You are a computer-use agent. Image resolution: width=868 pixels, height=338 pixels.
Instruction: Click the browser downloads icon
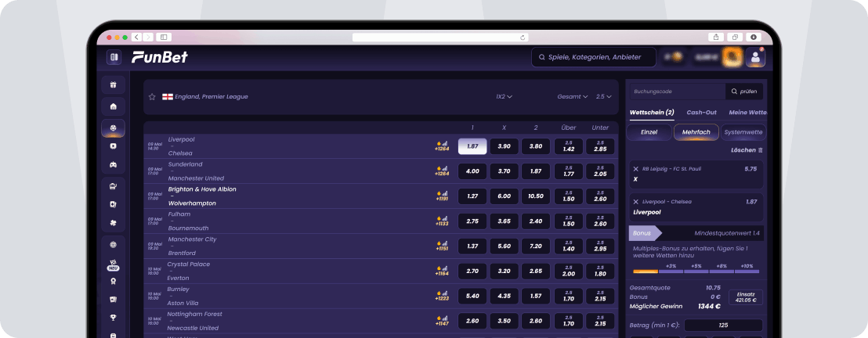click(754, 37)
